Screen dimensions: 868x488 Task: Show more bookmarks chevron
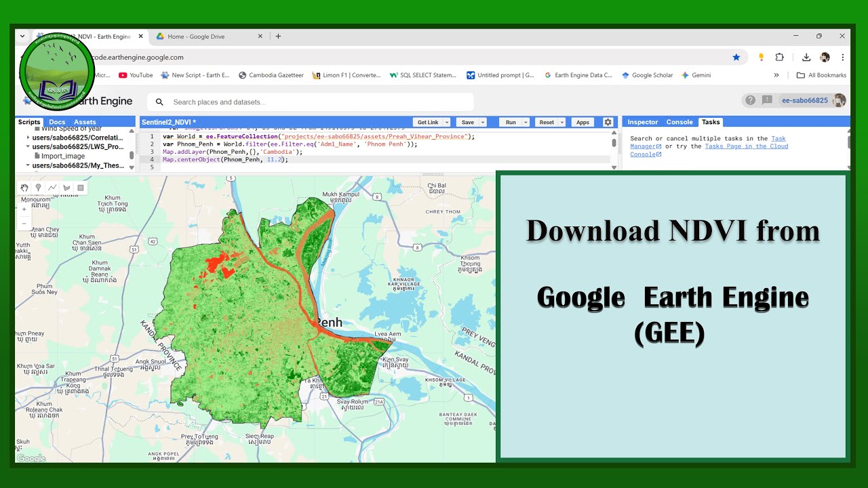click(776, 75)
